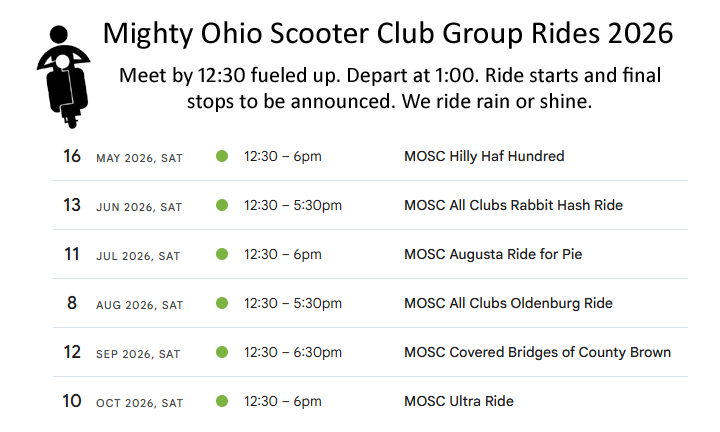
Task: Open the MOSC Ultra Ride event
Action: tap(458, 401)
